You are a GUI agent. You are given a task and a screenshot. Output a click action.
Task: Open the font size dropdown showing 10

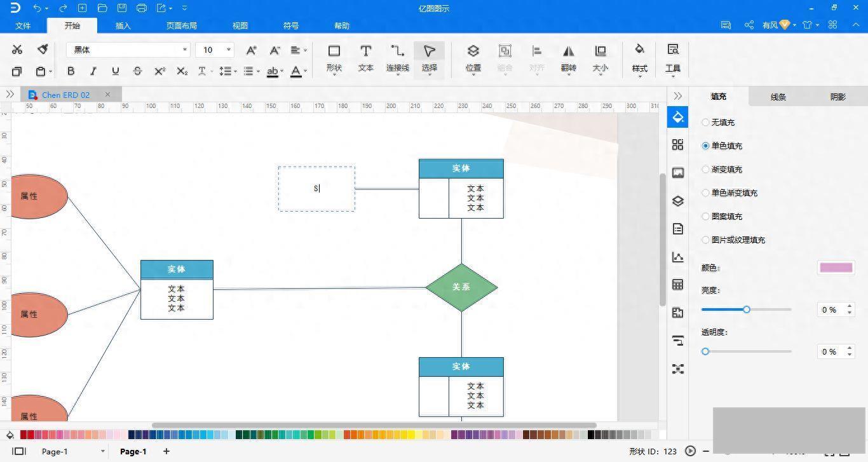215,50
